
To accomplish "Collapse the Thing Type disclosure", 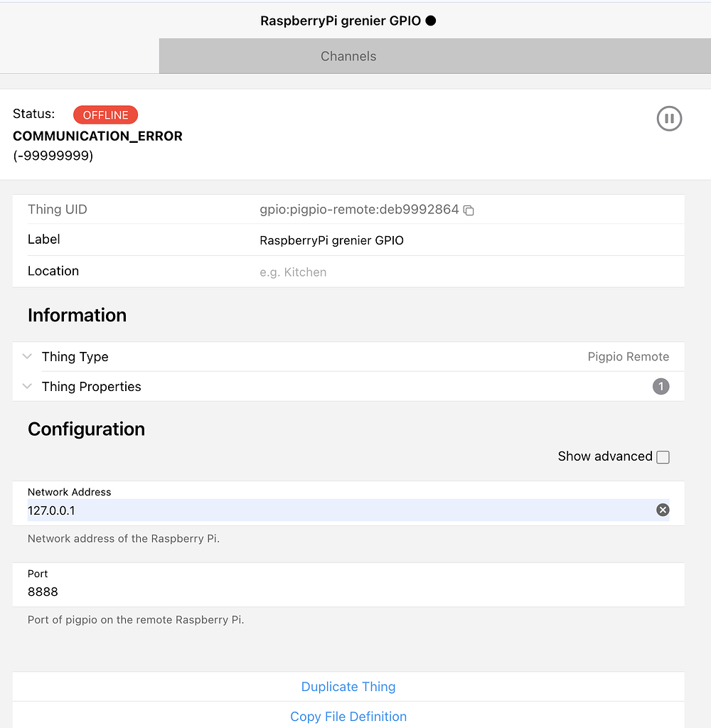I will click(x=27, y=356).
